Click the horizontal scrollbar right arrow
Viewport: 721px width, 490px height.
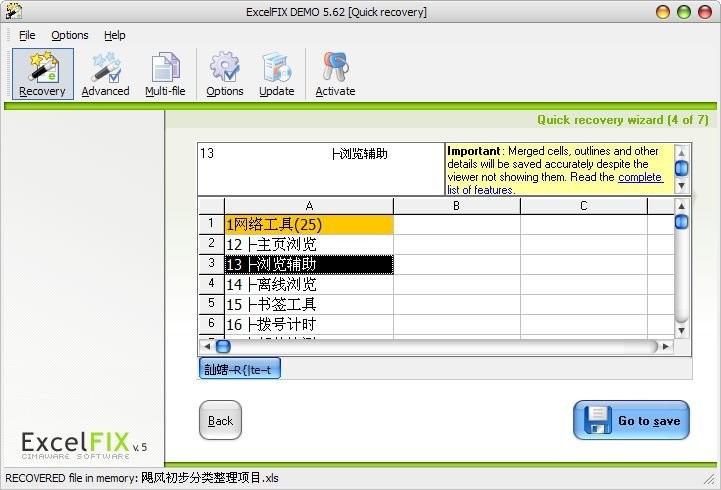click(665, 346)
